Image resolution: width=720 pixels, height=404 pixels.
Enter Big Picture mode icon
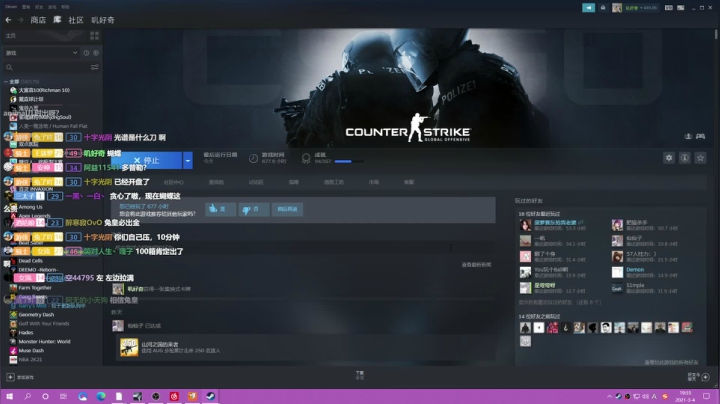pyautogui.click(x=681, y=8)
